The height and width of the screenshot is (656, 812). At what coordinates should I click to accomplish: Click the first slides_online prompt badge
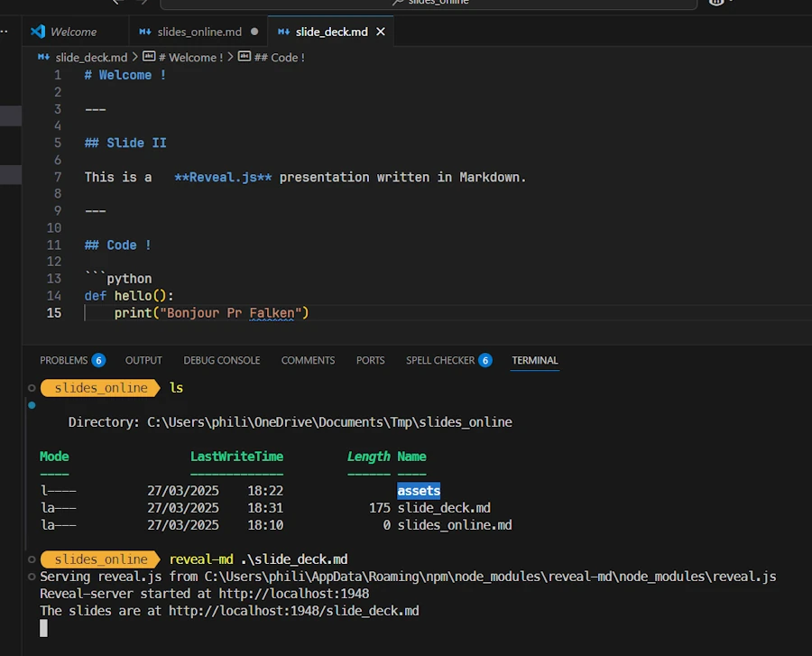(x=100, y=388)
